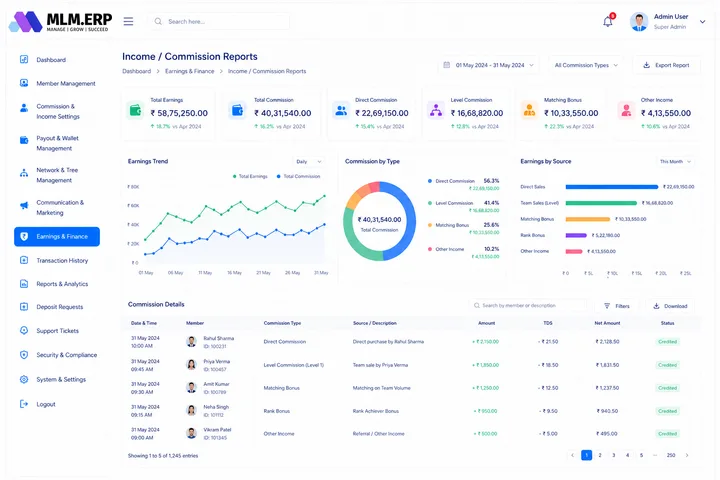720x480 pixels.
Task: Click the Reports & Analytics icon
Action: [x=24, y=284]
